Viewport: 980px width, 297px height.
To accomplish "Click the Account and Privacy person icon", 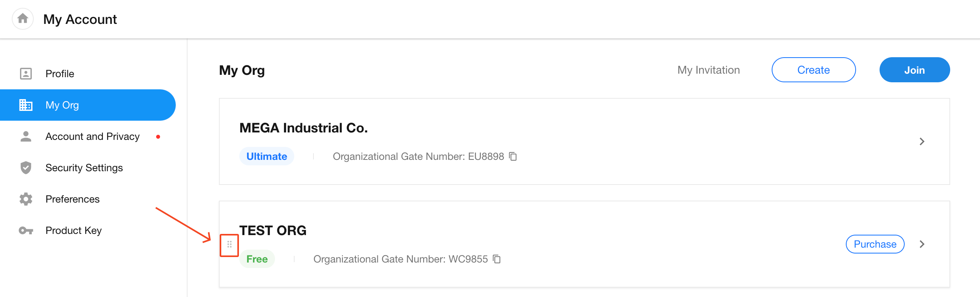I will click(26, 136).
